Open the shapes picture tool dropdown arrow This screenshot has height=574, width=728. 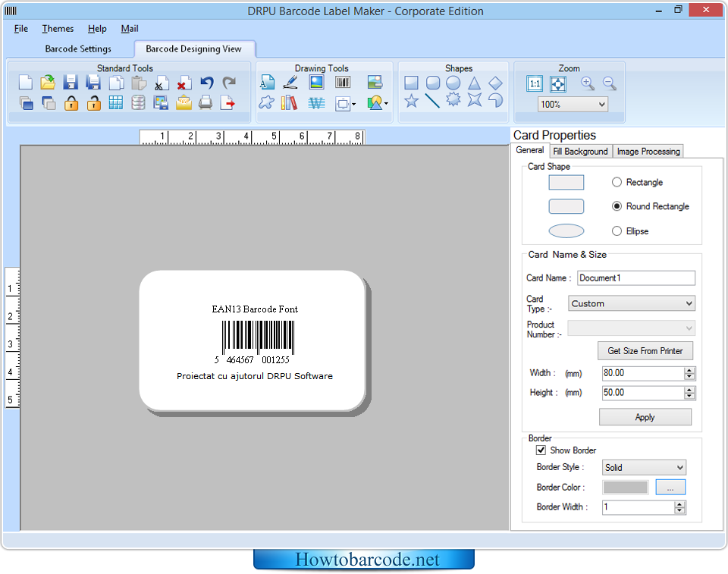point(386,104)
